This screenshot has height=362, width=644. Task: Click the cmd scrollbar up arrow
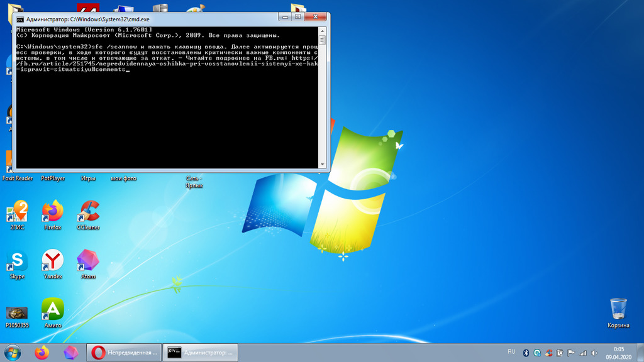(323, 31)
